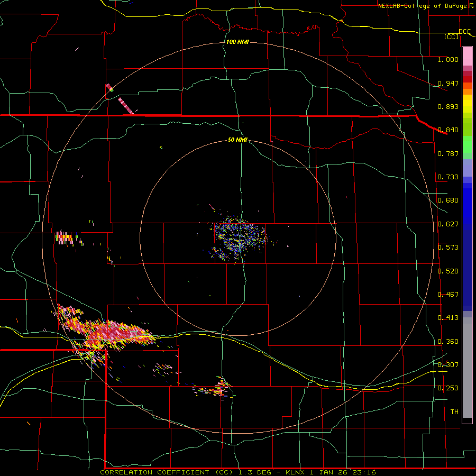Pick the orange swatch on the color bar
The image size is (476, 476).
467,91
